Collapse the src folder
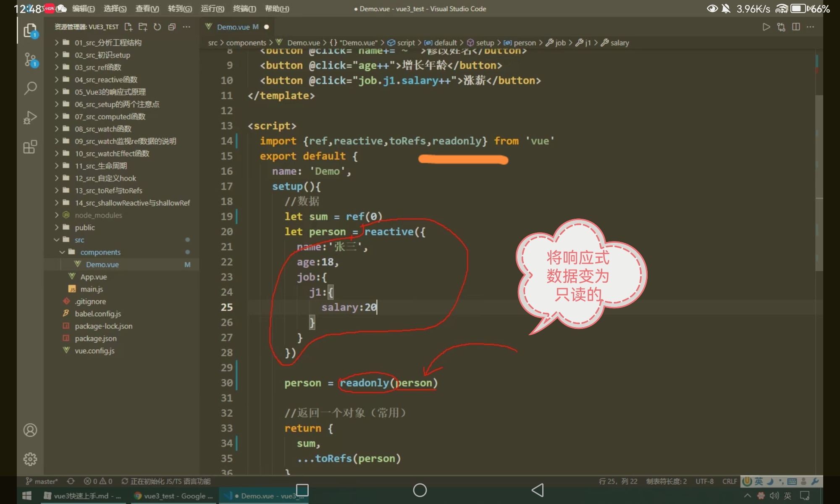The image size is (840, 504). (79, 240)
